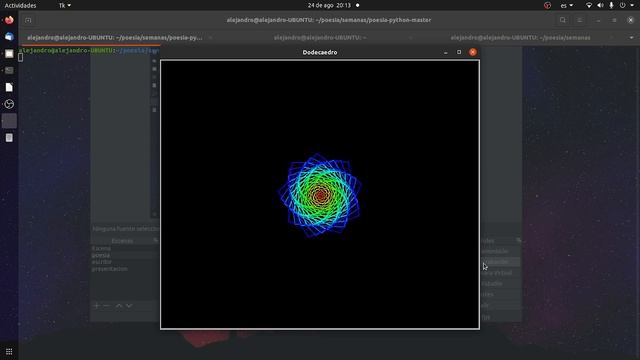Move scene up in OBS scenes panel
The width and height of the screenshot is (640, 360).
(x=119, y=306)
